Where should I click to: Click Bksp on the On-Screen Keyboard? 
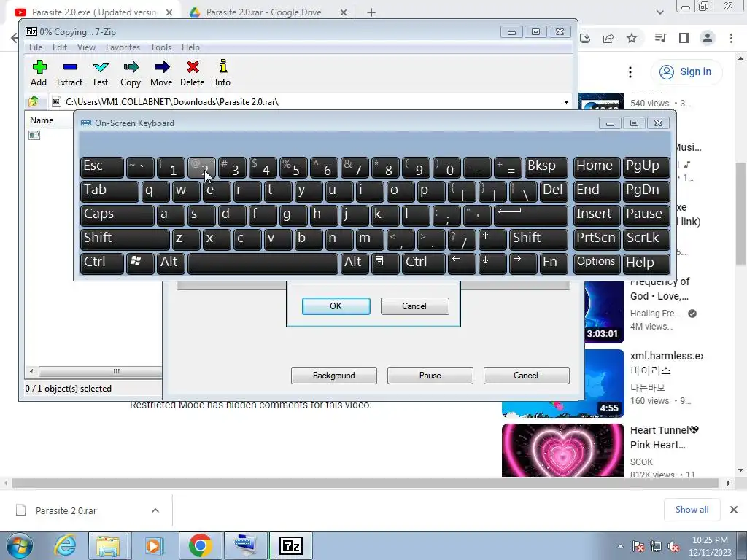tap(546, 167)
